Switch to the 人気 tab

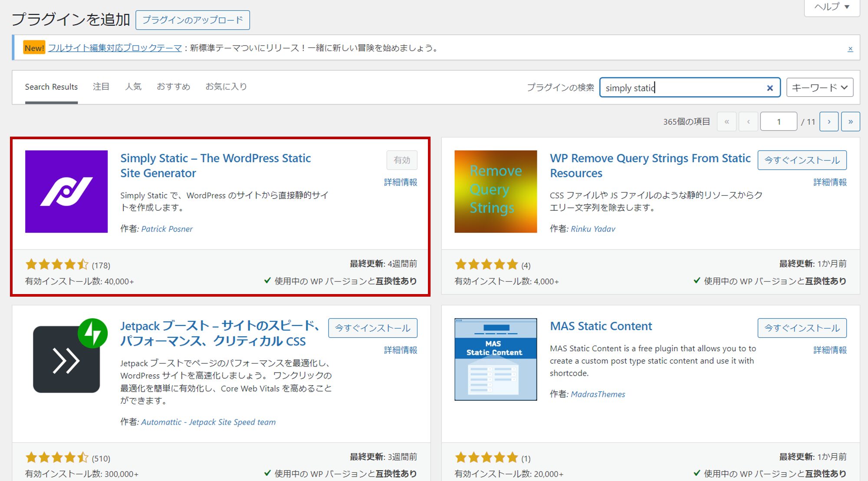(133, 87)
